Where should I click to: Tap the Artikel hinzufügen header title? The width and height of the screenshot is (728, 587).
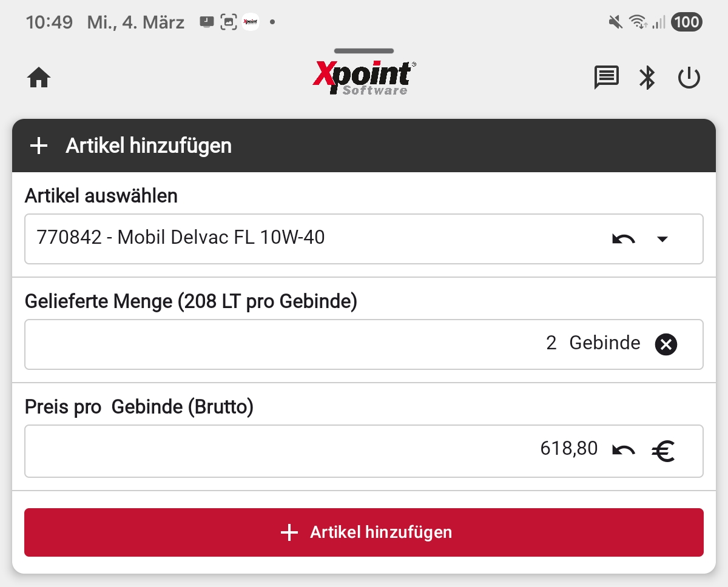[x=149, y=146]
